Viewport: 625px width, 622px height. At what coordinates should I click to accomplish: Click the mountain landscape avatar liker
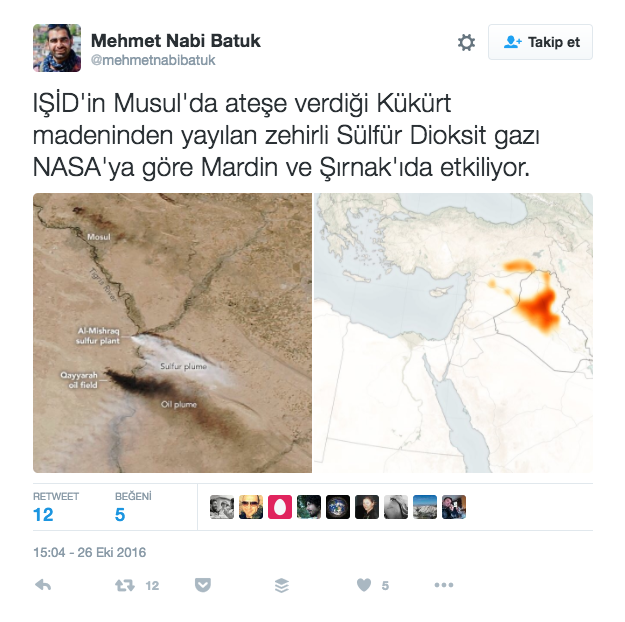click(x=425, y=507)
